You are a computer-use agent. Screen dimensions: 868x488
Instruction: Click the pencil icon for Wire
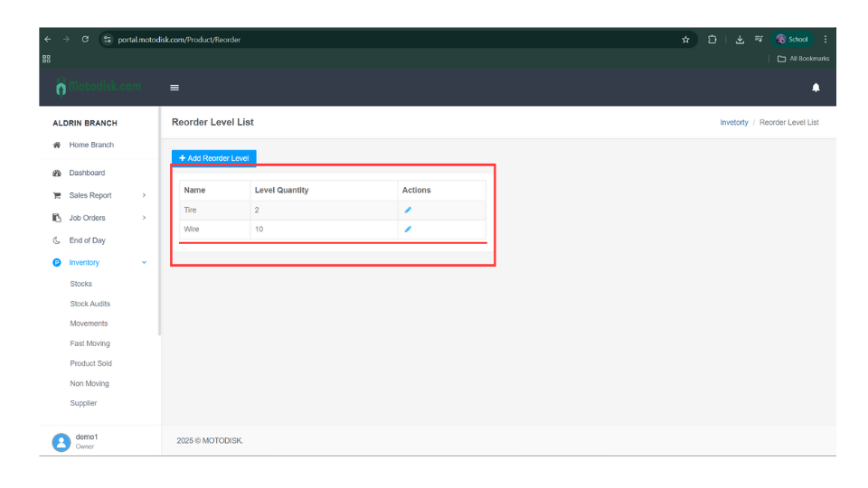408,230
